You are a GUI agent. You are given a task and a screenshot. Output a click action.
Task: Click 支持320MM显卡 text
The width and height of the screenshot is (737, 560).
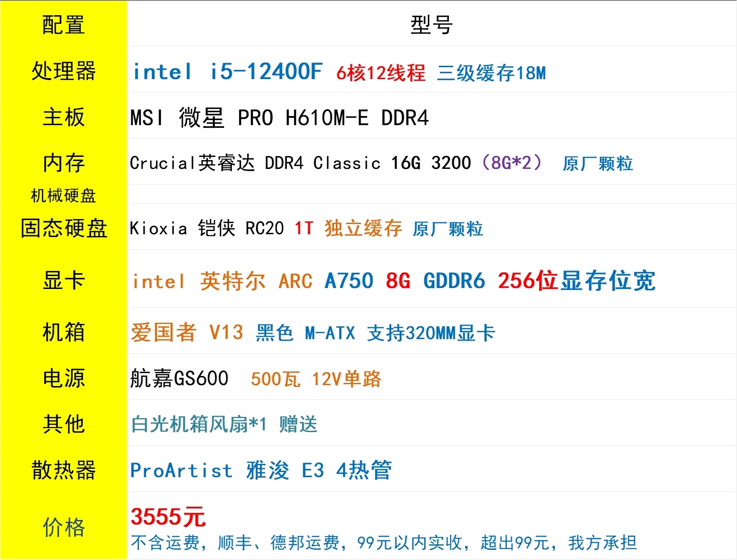point(431,333)
